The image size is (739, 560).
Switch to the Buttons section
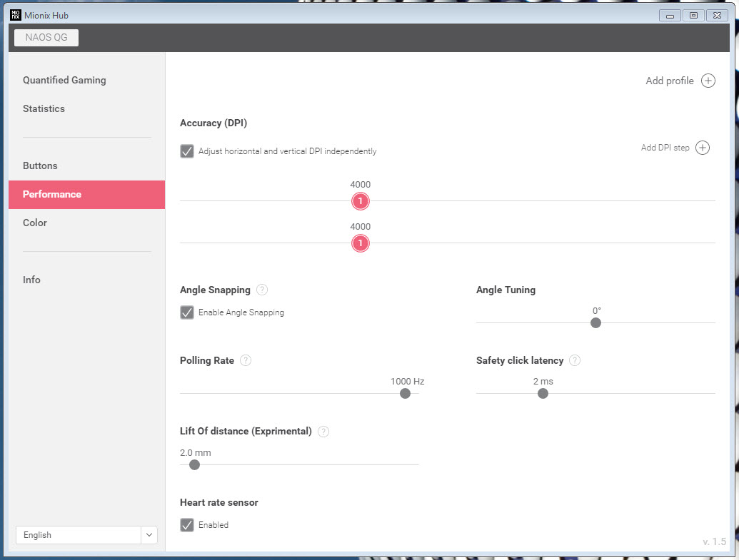40,166
